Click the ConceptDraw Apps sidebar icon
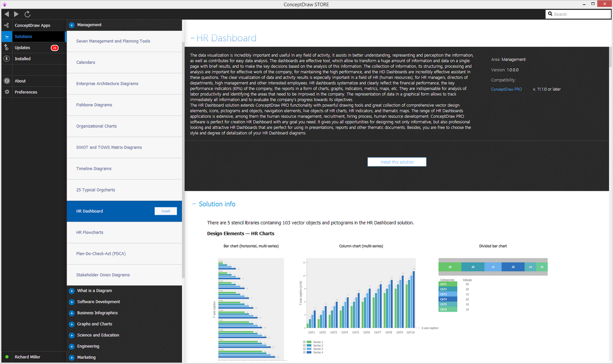Viewport: 613px width, 364px height. coord(7,25)
